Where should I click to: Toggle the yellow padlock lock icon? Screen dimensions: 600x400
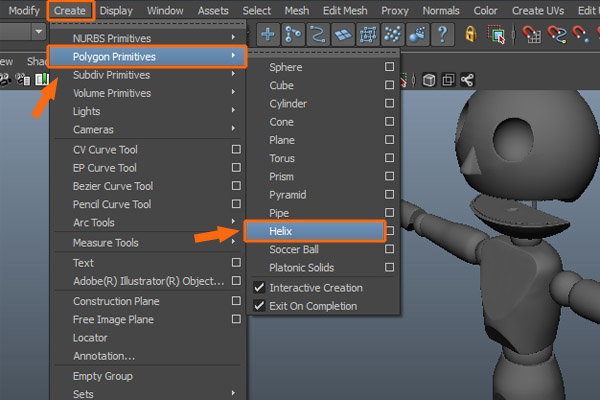tap(470, 34)
